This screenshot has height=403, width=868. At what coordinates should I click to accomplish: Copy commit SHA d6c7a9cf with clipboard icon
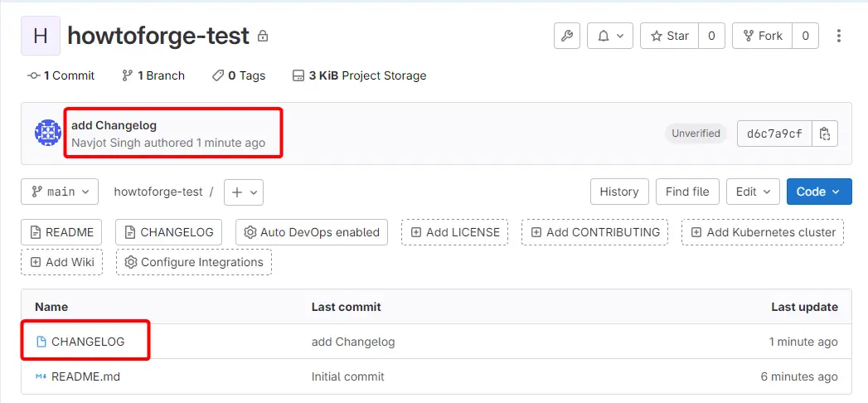(825, 134)
